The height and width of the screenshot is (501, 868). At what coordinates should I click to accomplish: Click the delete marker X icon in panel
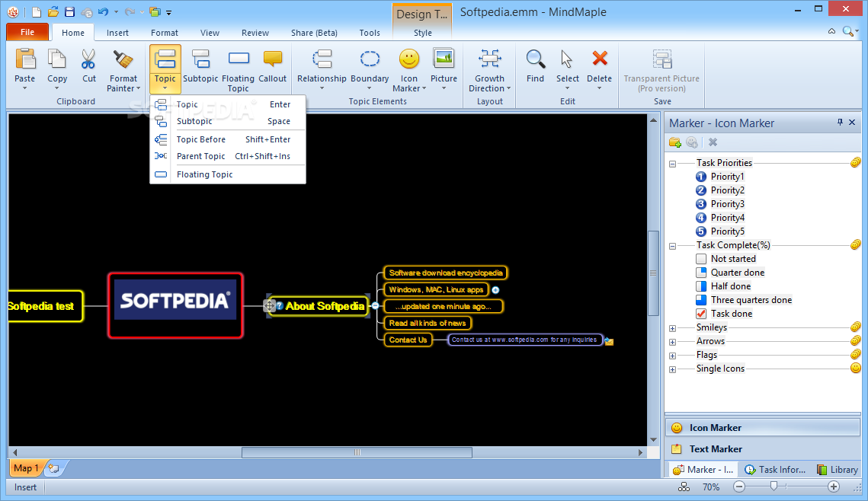point(713,142)
